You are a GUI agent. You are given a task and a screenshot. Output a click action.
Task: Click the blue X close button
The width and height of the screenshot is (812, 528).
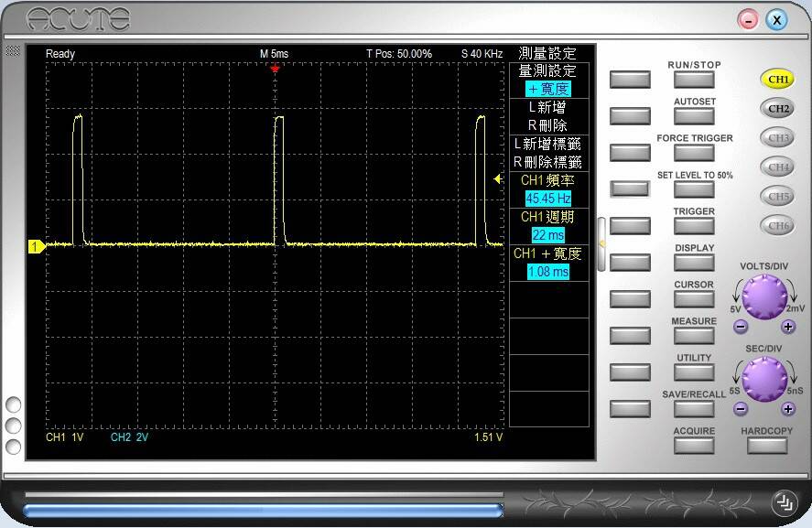pos(776,20)
